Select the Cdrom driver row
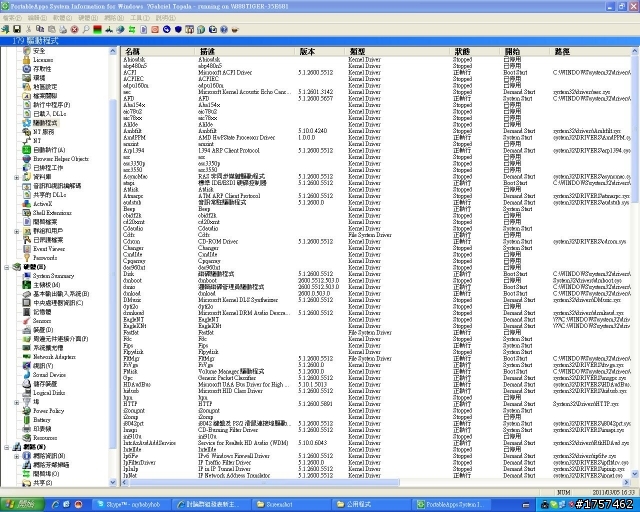 coord(376,242)
